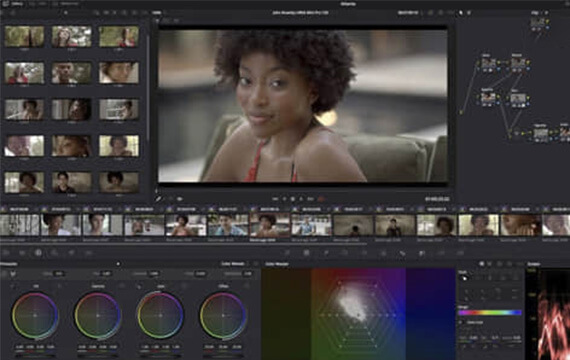This screenshot has width=570, height=360.
Task: Select the eyedropper qualifier picker below viewer
Action: [158, 199]
